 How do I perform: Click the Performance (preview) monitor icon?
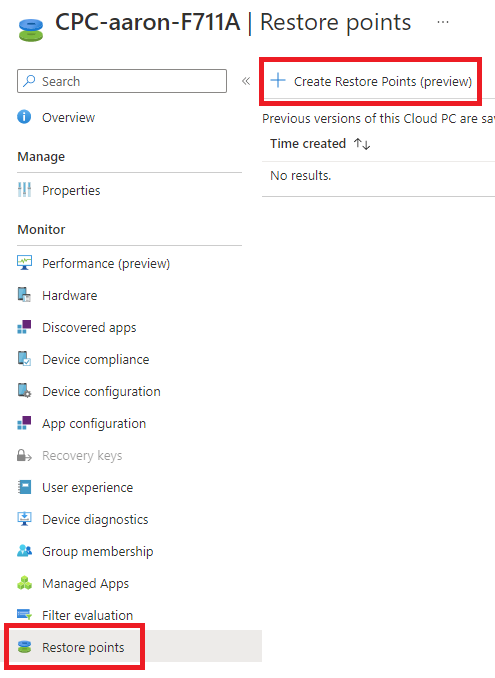[x=24, y=263]
